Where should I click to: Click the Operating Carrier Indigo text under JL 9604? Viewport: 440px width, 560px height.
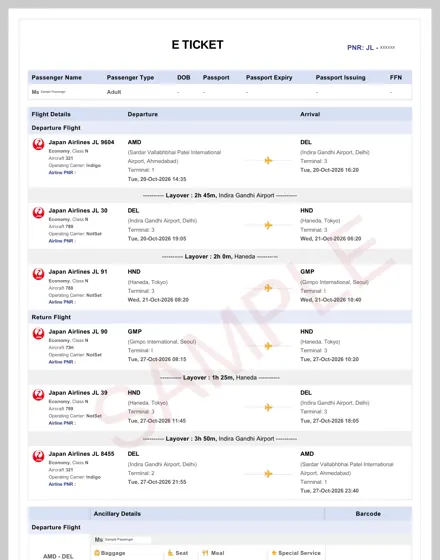[x=75, y=165]
